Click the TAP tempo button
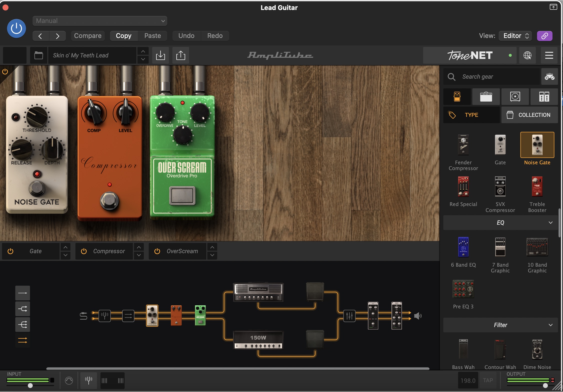 pyautogui.click(x=488, y=381)
